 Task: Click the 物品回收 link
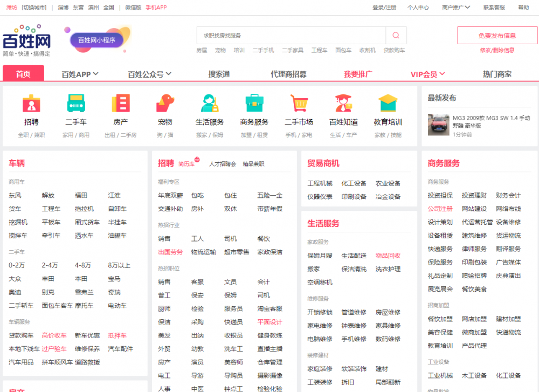click(x=388, y=256)
